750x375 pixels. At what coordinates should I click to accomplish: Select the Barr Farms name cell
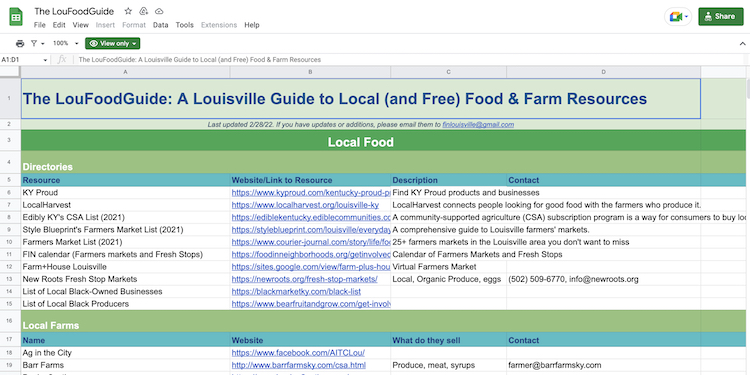click(x=125, y=365)
